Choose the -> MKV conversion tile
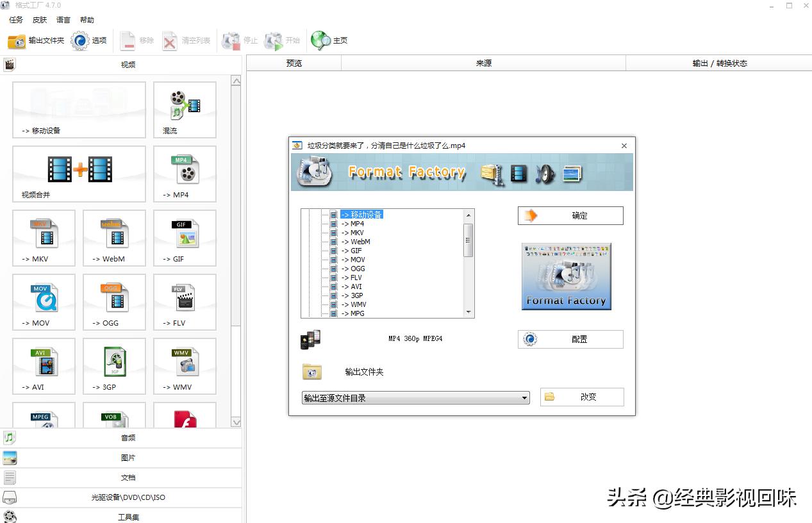812x523 pixels. coord(44,238)
